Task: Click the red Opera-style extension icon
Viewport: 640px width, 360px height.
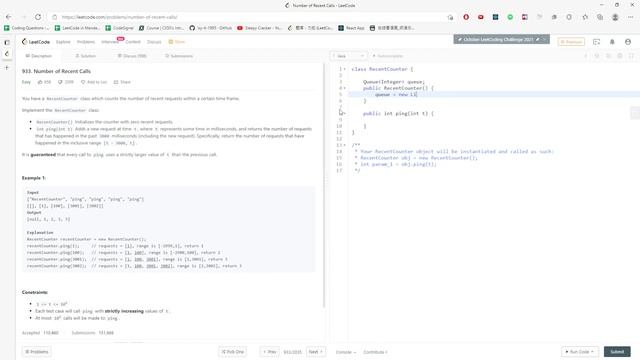Action: point(466,17)
